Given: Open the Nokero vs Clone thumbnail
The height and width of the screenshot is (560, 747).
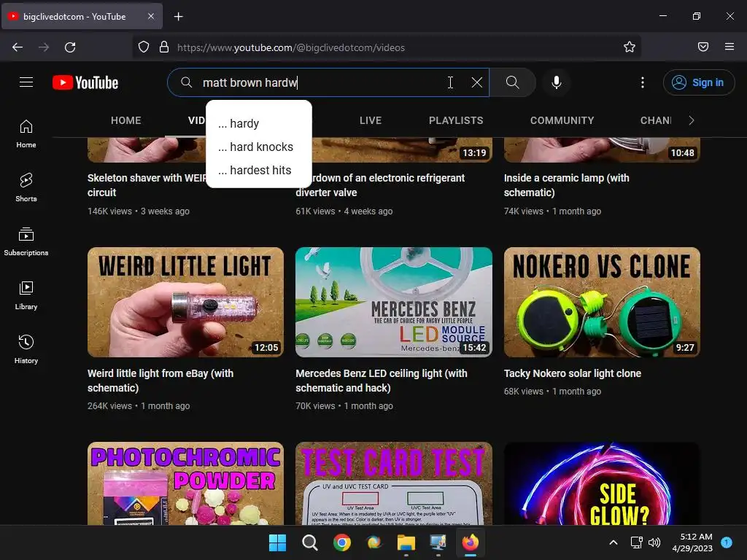Looking at the screenshot, I should (602, 302).
